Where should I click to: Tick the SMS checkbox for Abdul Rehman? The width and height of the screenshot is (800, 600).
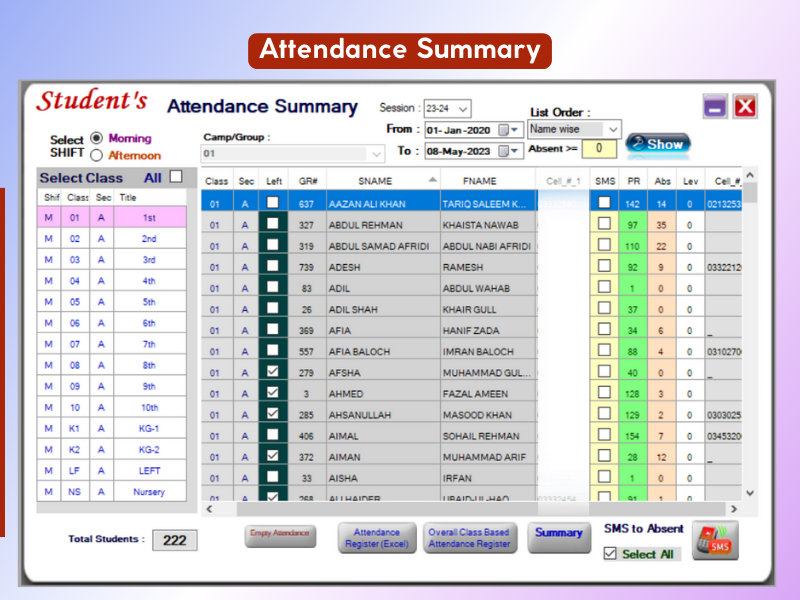click(604, 225)
